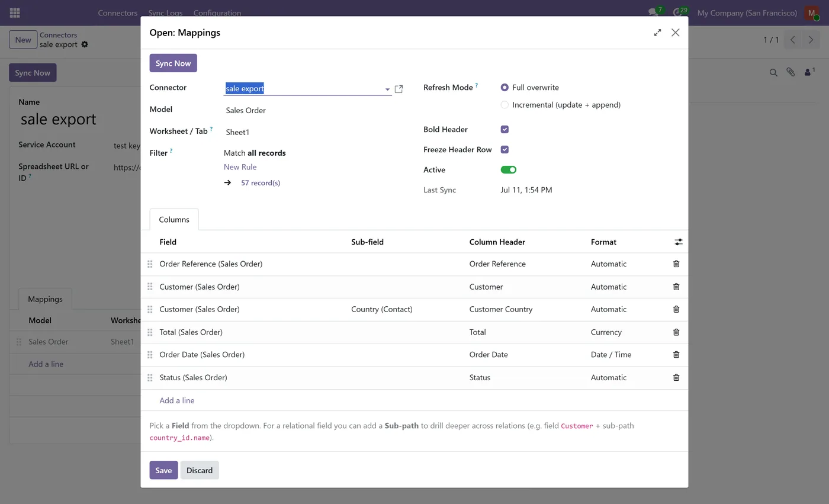Screen dimensions: 829x504
Task: Delete the Order Date column row
Action: click(676, 355)
